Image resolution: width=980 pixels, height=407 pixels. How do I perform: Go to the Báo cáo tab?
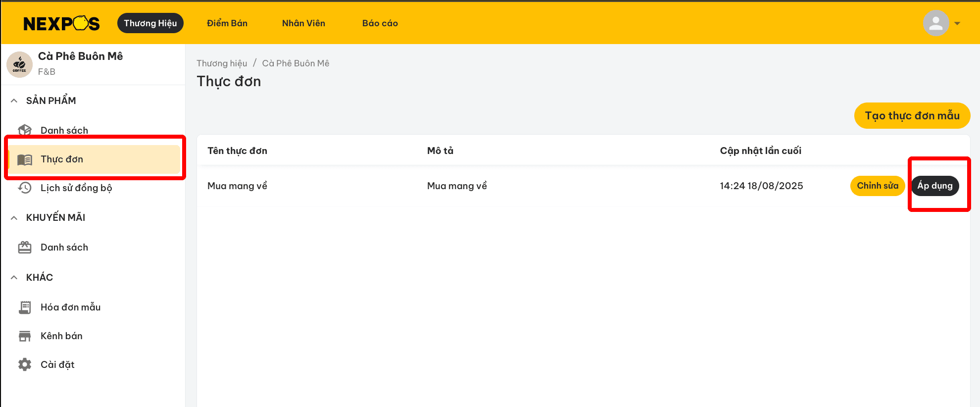tap(380, 23)
